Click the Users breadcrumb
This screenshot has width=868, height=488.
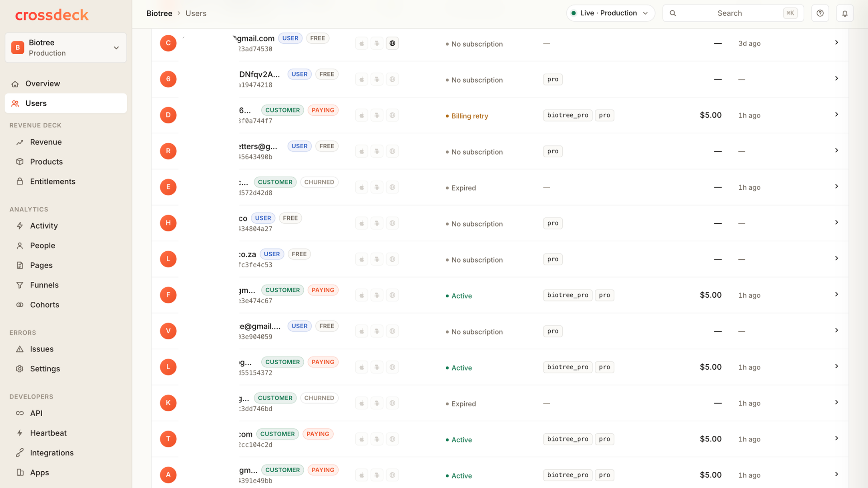tap(196, 14)
